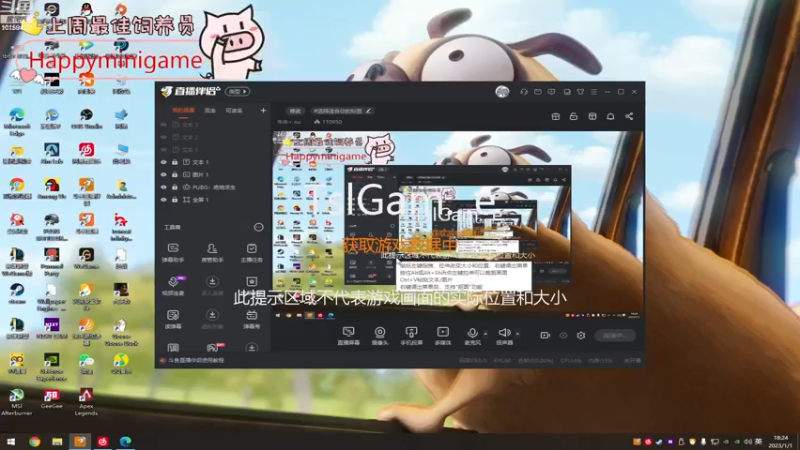The height and width of the screenshot is (450, 800).
Task: Click the Chrome icon on taskbar
Action: [34, 441]
